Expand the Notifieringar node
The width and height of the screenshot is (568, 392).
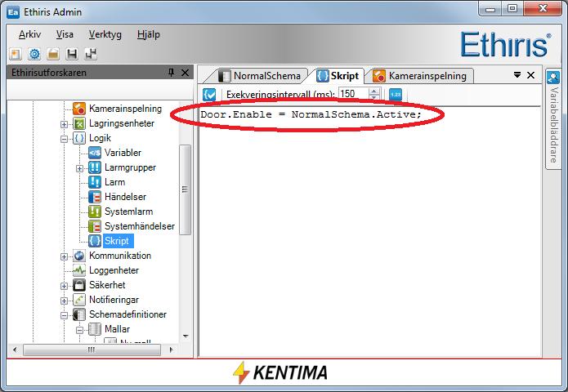click(x=64, y=301)
